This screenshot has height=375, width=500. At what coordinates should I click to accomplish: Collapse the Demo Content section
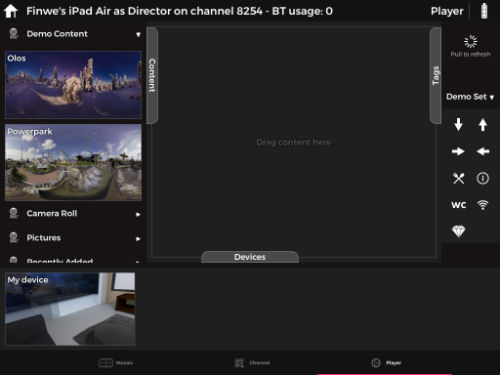[x=138, y=34]
